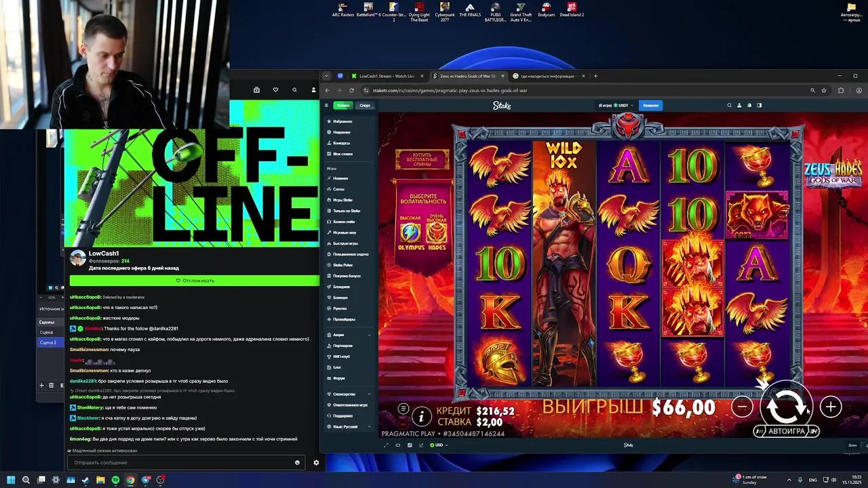This screenshot has width=868, height=488.
Task: Increase the bet with plus button
Action: click(x=831, y=407)
